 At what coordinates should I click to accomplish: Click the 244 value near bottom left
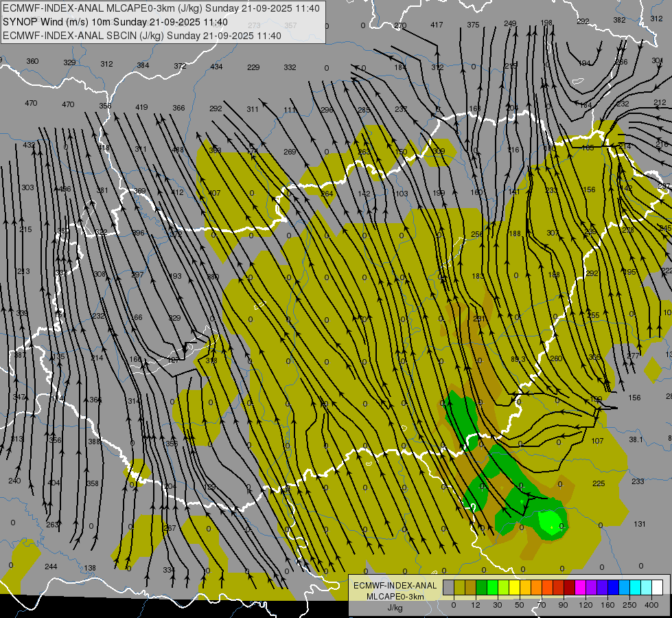pyautogui.click(x=51, y=566)
